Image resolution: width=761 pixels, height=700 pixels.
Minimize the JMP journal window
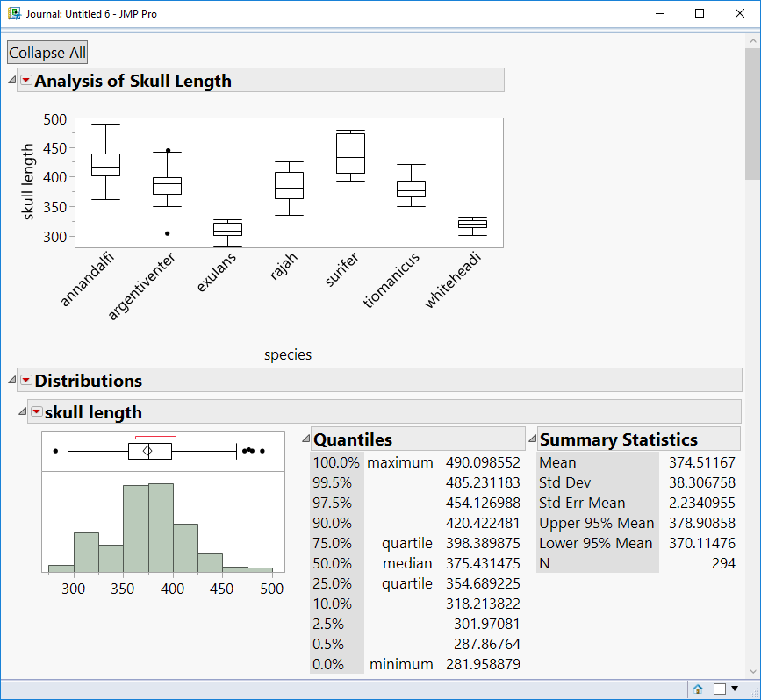tap(659, 13)
